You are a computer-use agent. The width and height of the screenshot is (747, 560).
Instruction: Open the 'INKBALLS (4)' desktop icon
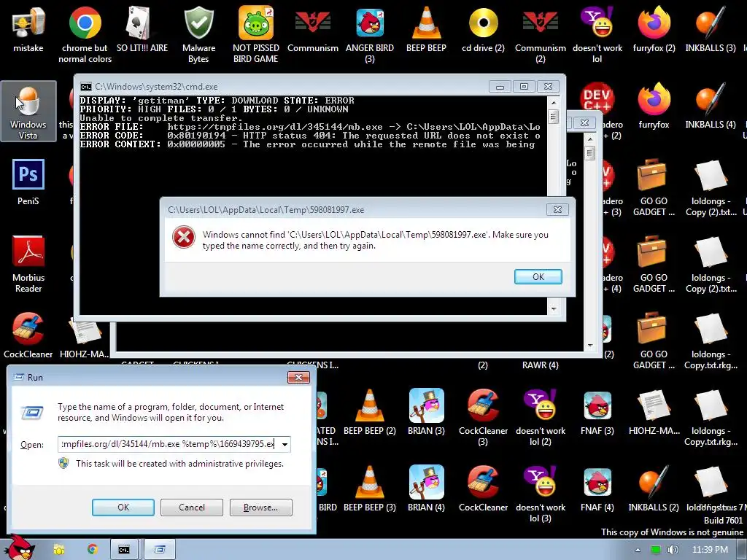pos(711,106)
